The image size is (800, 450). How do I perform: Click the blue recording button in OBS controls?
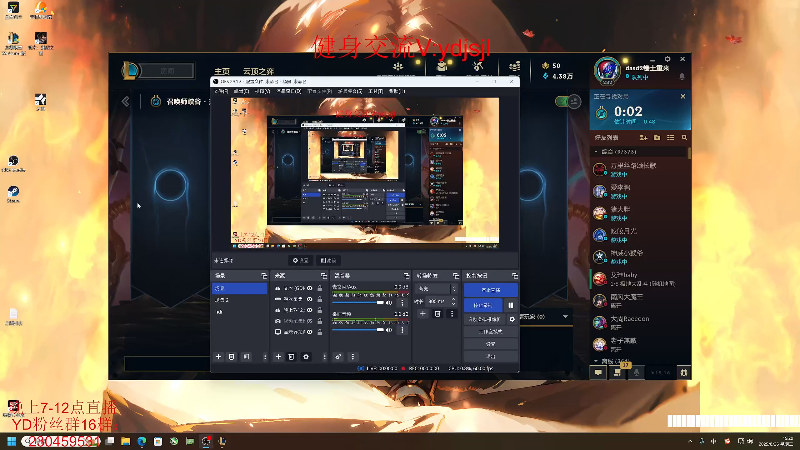click(x=483, y=305)
